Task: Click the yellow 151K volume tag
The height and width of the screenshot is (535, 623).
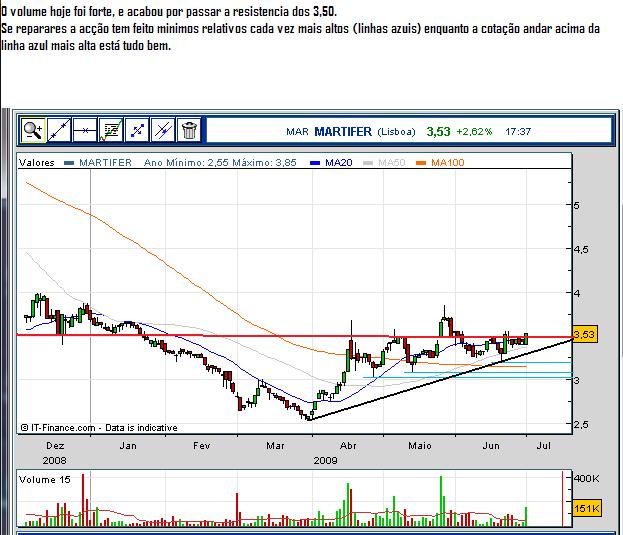Action: (587, 508)
